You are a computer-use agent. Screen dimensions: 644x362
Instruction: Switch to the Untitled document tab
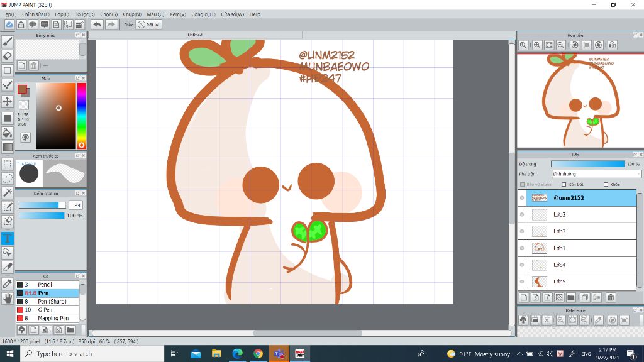click(195, 35)
